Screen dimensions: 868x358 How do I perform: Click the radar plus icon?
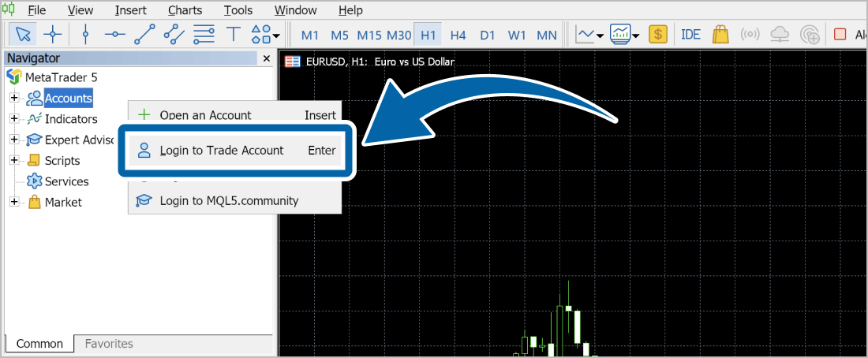[810, 35]
